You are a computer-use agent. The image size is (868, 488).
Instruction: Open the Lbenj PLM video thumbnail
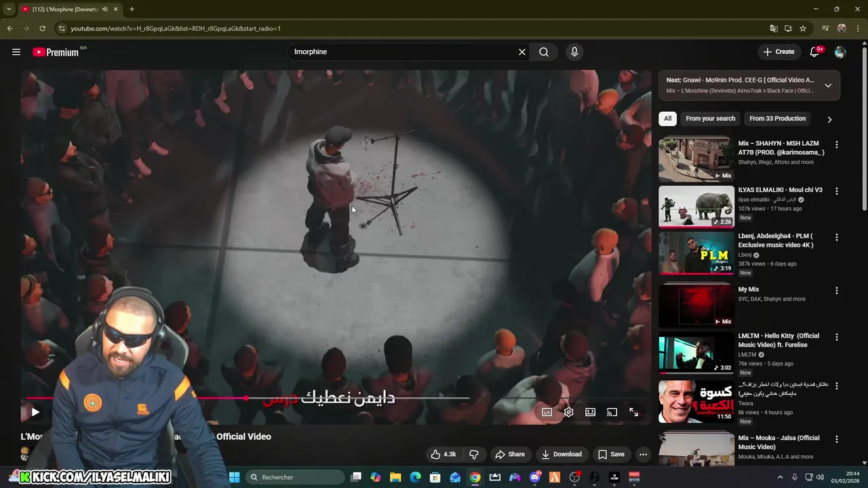pyautogui.click(x=696, y=253)
